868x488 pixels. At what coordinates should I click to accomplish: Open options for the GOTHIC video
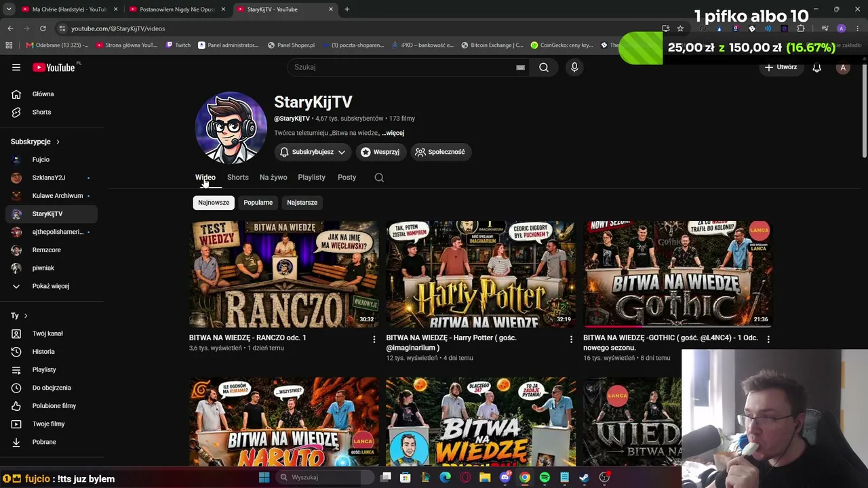pos(768,339)
